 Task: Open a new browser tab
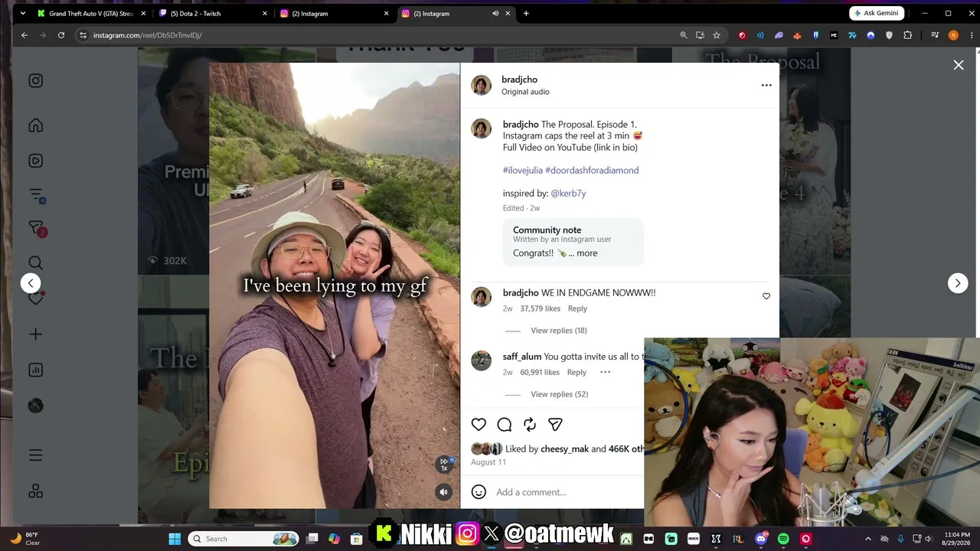(x=526, y=13)
